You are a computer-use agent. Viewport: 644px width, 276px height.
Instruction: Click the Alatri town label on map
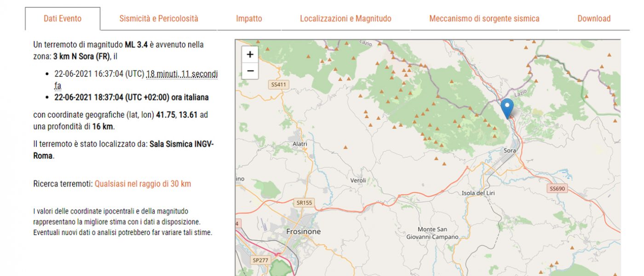pyautogui.click(x=299, y=144)
